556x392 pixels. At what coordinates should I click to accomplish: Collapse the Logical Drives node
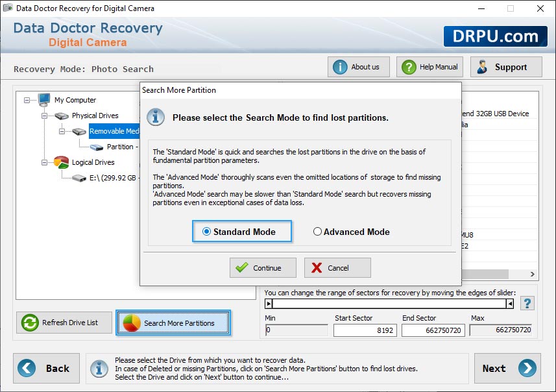click(44, 162)
